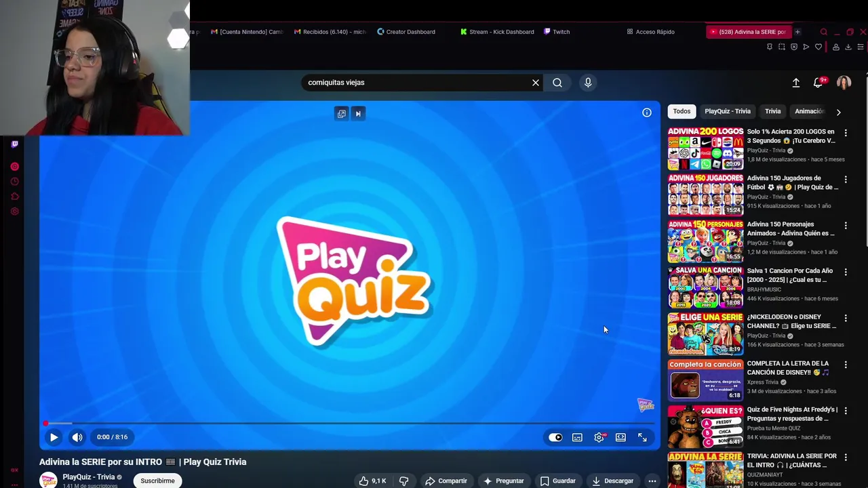Open the video info card icon

647,113
